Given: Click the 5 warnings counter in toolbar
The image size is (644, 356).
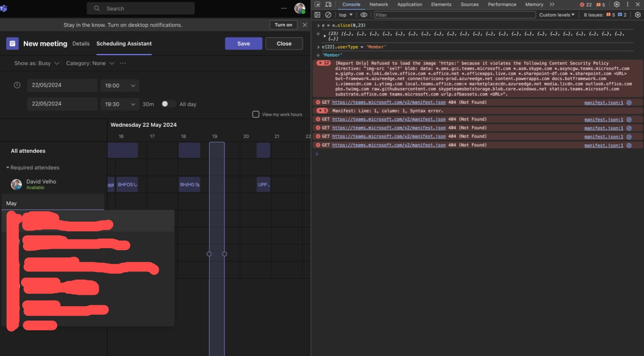Looking at the screenshot, I should point(601,5).
